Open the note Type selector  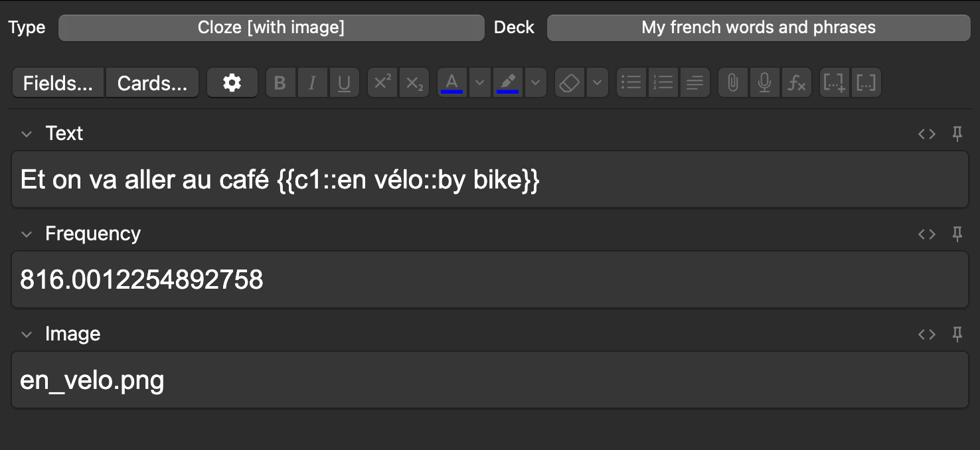pos(271,28)
